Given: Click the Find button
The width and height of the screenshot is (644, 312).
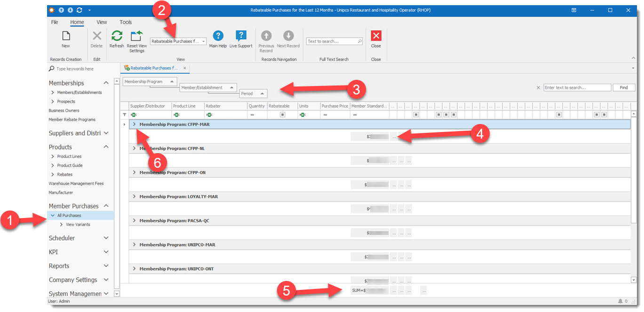Looking at the screenshot, I should [624, 88].
